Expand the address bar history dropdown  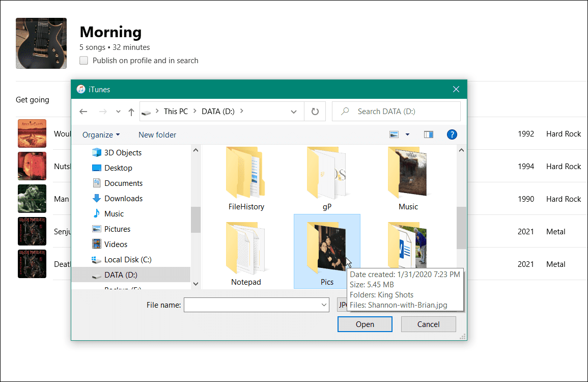click(294, 112)
